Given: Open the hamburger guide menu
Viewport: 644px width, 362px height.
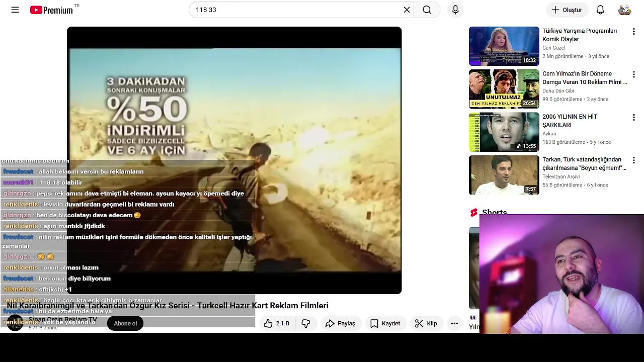Looking at the screenshot, I should coord(15,10).
